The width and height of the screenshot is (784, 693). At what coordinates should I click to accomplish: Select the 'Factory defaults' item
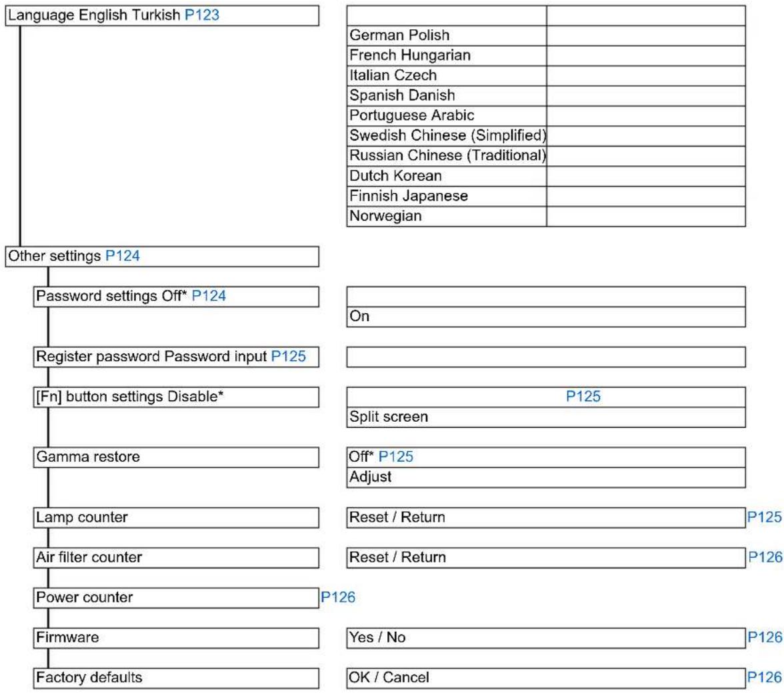click(x=176, y=678)
